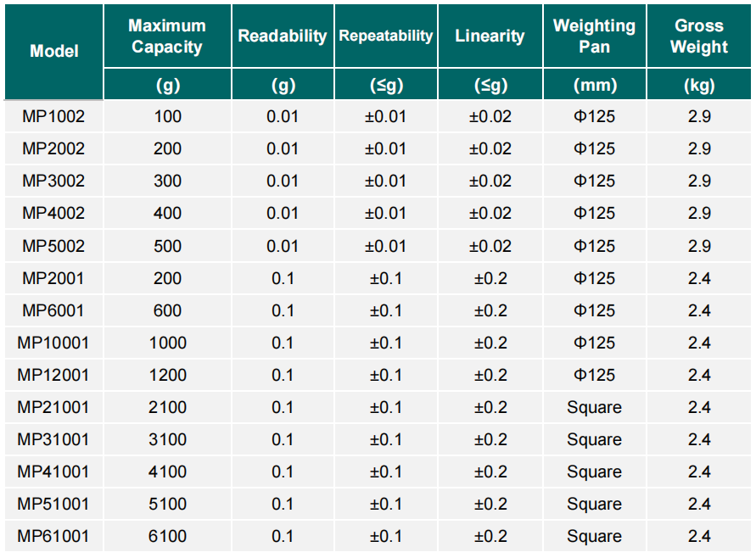Select the MP21001 model cell
The width and height of the screenshot is (756, 558).
(x=53, y=407)
